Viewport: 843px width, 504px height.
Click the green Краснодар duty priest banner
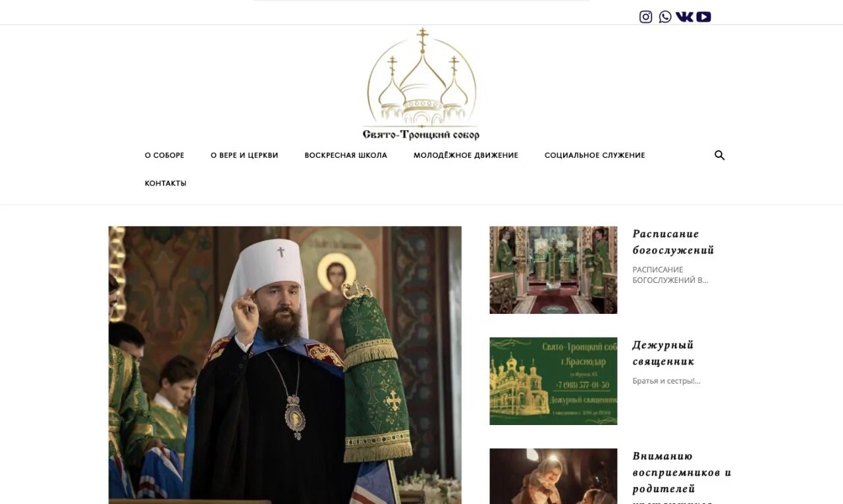pyautogui.click(x=553, y=381)
